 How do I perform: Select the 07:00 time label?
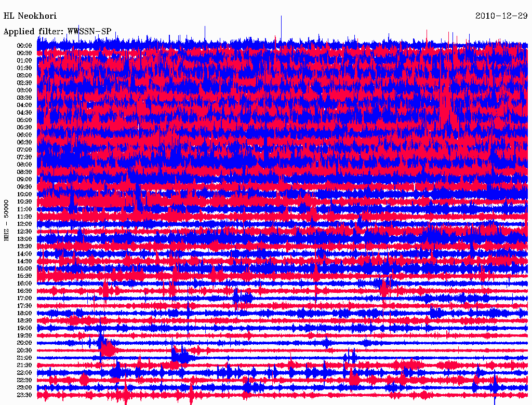click(x=24, y=150)
